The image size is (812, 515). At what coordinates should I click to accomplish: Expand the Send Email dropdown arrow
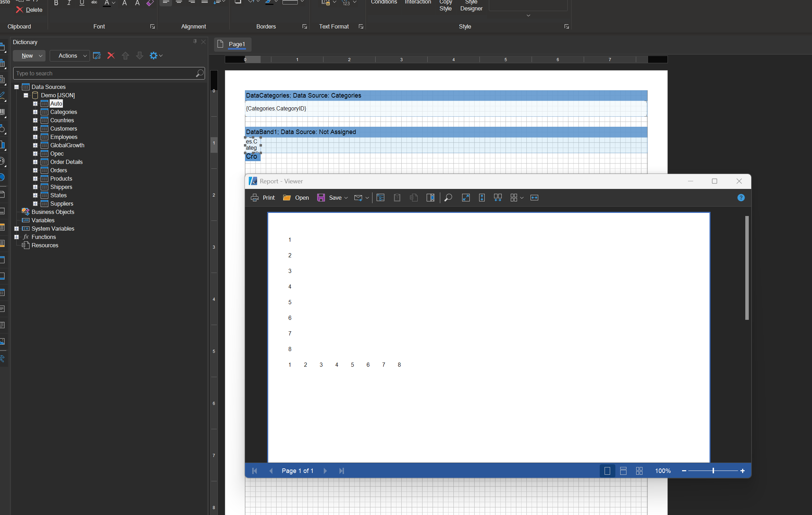[x=367, y=198]
